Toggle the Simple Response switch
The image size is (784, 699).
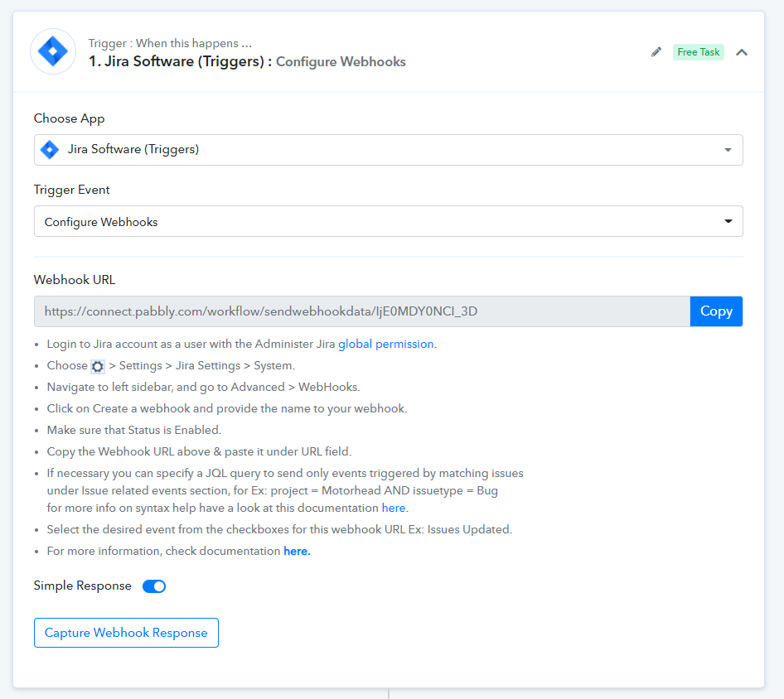154,586
